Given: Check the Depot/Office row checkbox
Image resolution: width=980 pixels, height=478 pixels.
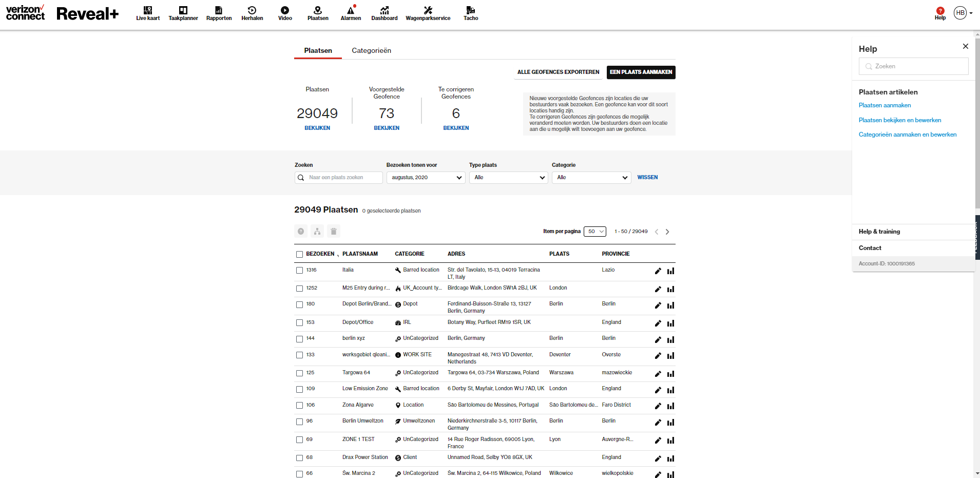Looking at the screenshot, I should pos(299,323).
